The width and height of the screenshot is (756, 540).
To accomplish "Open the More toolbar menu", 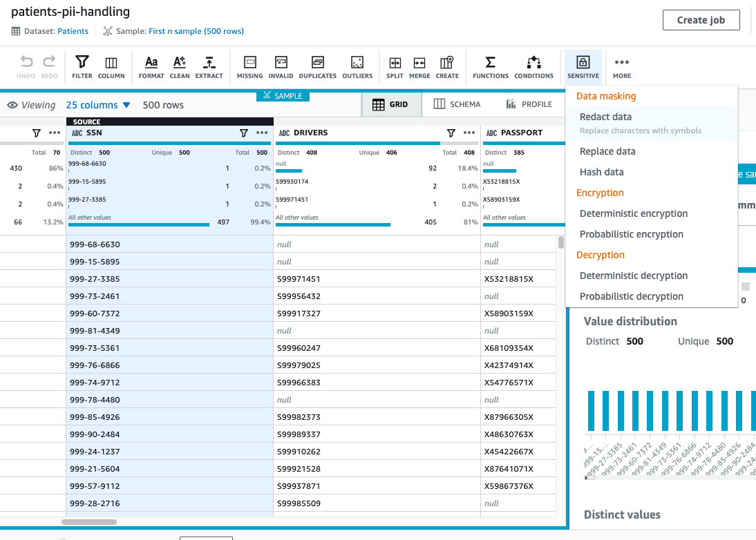I will pos(622,67).
